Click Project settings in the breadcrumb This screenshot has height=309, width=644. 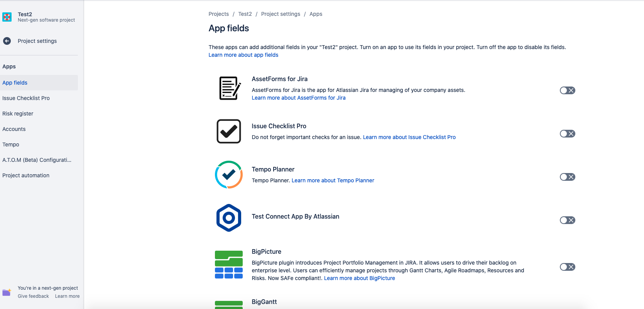(x=281, y=14)
